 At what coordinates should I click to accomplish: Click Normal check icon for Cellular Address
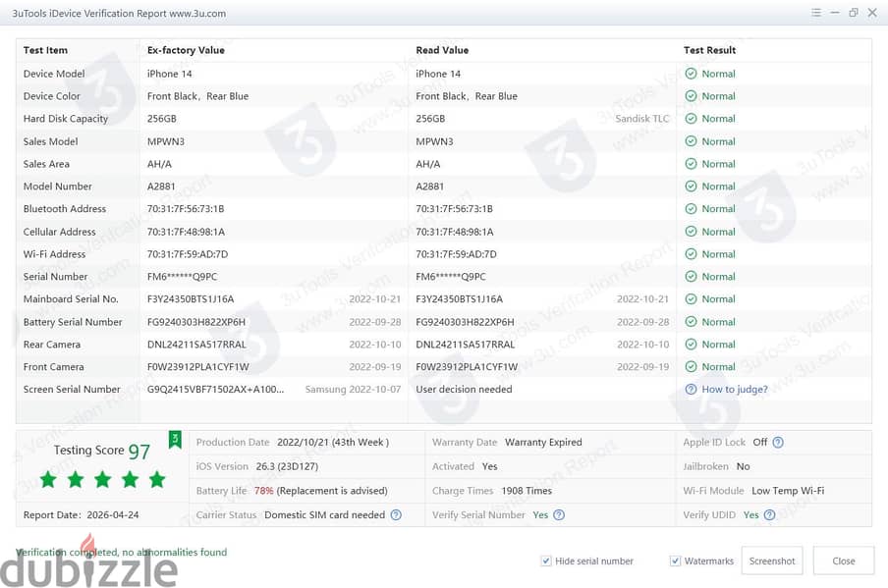pos(691,232)
